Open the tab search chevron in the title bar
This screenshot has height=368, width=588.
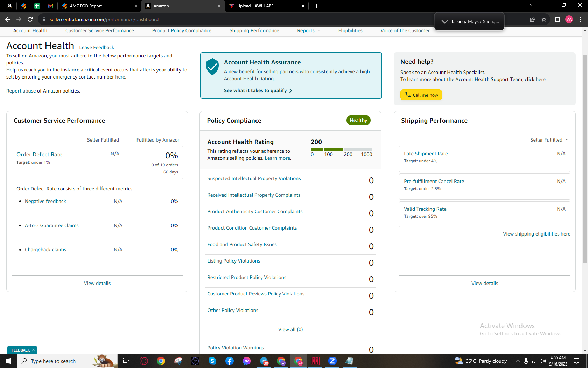[532, 5]
